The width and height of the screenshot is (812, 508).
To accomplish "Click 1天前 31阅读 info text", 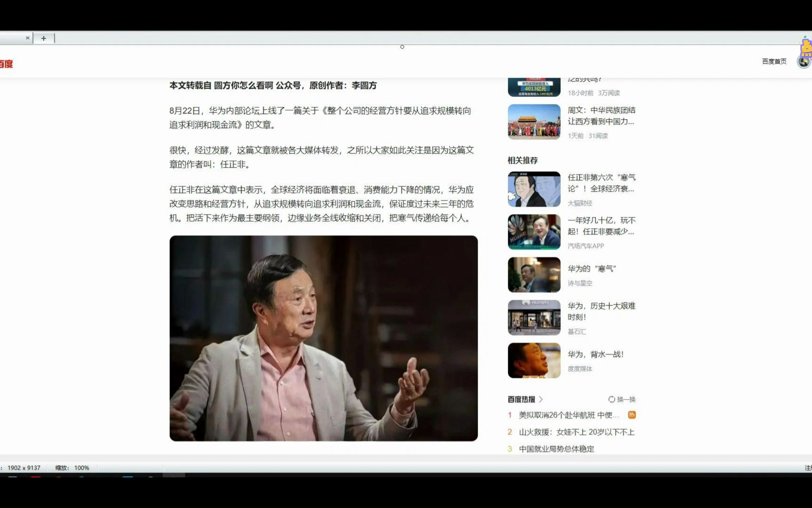I will (588, 135).
